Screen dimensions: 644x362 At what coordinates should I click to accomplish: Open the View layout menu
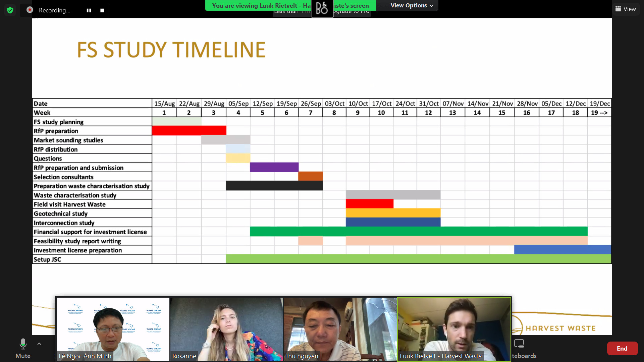pyautogui.click(x=626, y=9)
